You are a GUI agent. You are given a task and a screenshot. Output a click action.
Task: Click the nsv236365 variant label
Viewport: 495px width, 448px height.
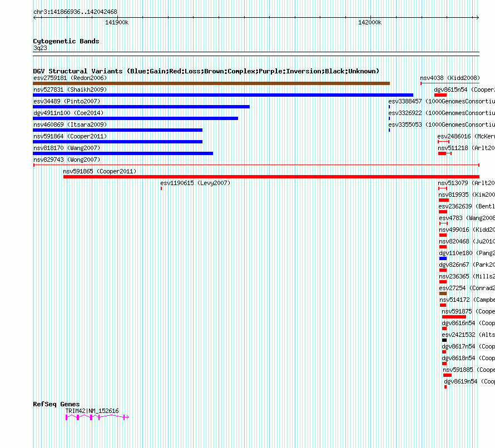click(x=467, y=276)
